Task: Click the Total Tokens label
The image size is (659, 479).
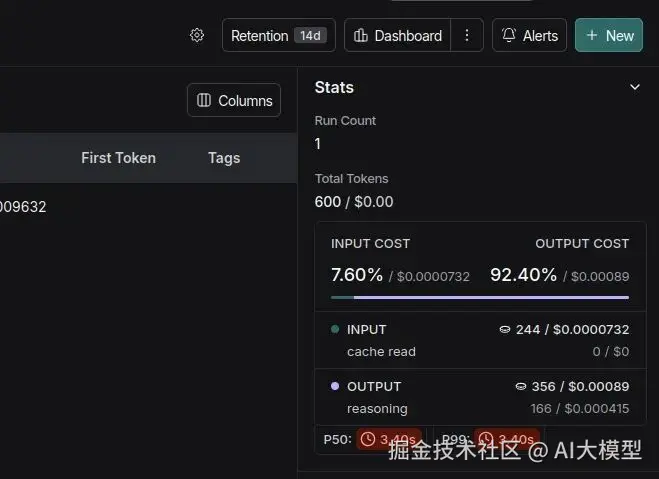Action: pyautogui.click(x=351, y=179)
